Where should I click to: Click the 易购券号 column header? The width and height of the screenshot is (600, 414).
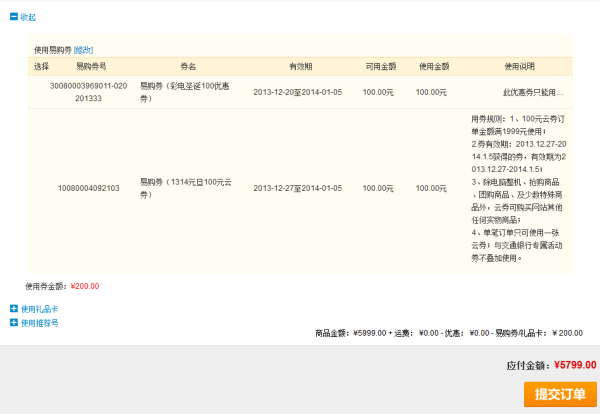coord(91,66)
